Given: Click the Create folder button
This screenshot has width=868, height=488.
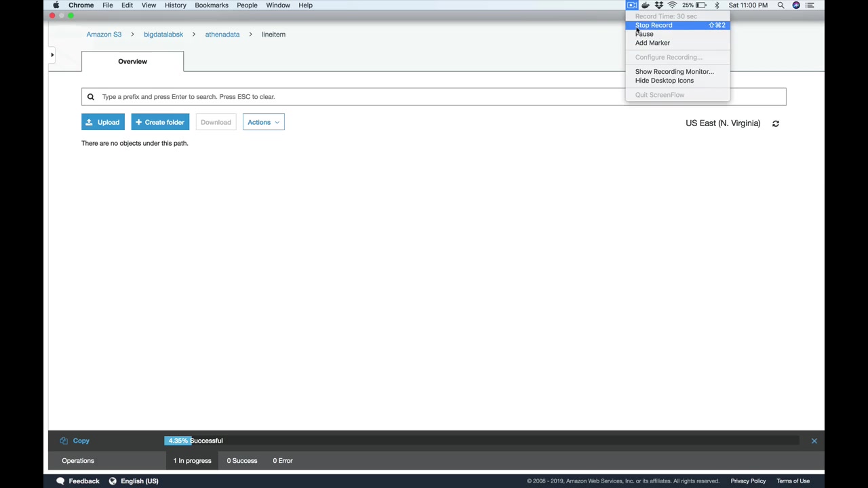Looking at the screenshot, I should click(x=160, y=122).
